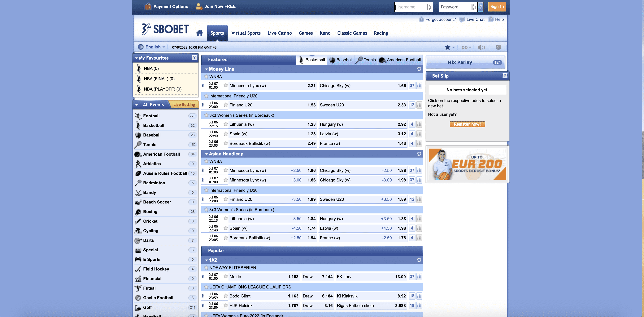Select odds 2.21 for Minnesota Lynx
This screenshot has height=317, width=644.
point(311,86)
